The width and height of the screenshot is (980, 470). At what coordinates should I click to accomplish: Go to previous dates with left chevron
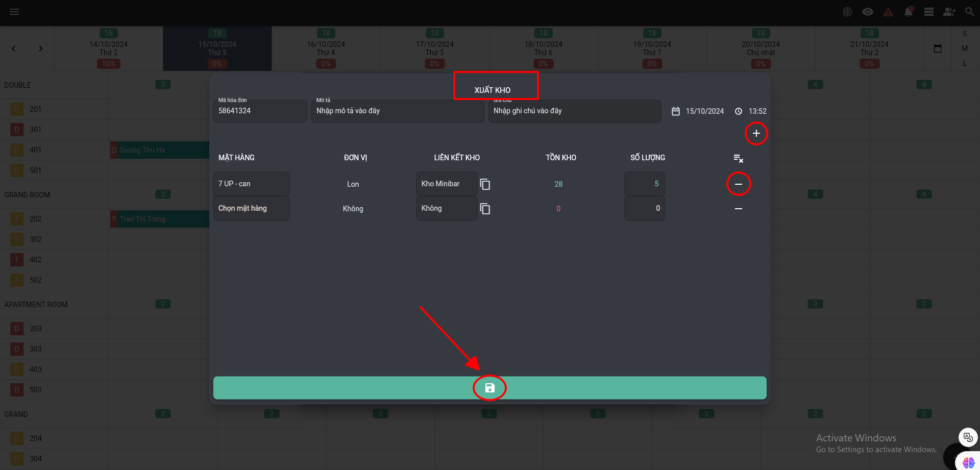[14, 48]
